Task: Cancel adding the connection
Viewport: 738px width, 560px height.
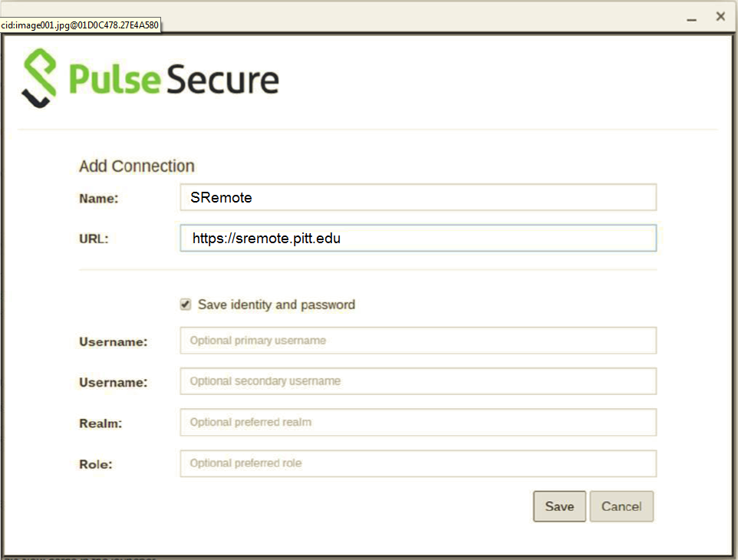Action: point(621,506)
